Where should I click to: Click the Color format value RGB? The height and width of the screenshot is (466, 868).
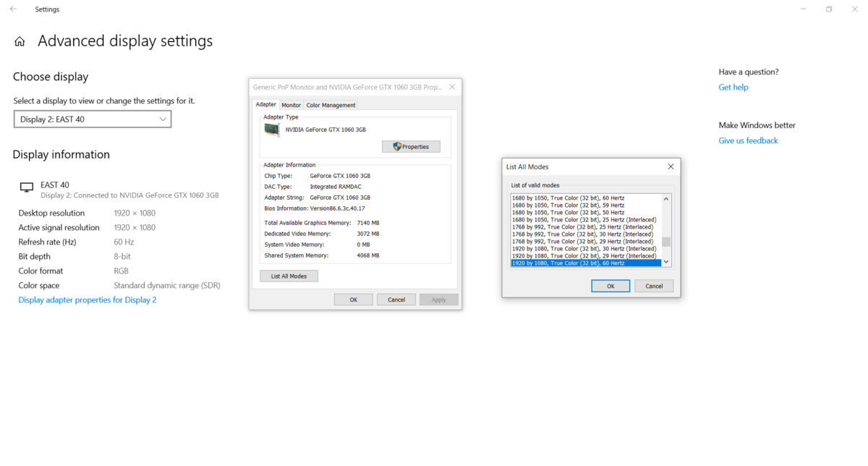122,271
